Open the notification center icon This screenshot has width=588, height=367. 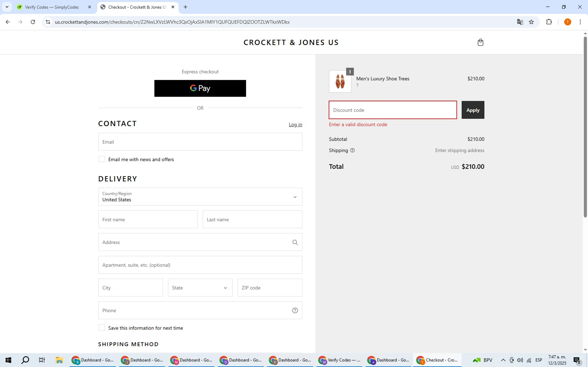[x=577, y=360]
